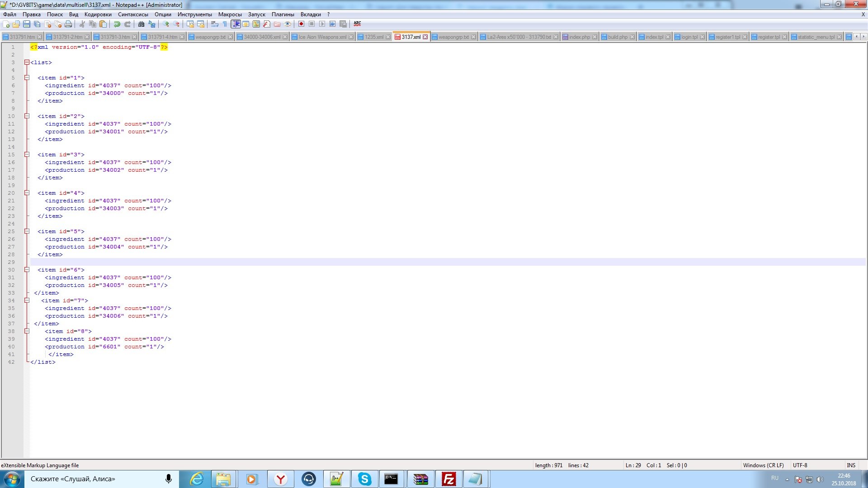Collapse fold for item id="7"
Screen dimensions: 868x488
tap(27, 300)
